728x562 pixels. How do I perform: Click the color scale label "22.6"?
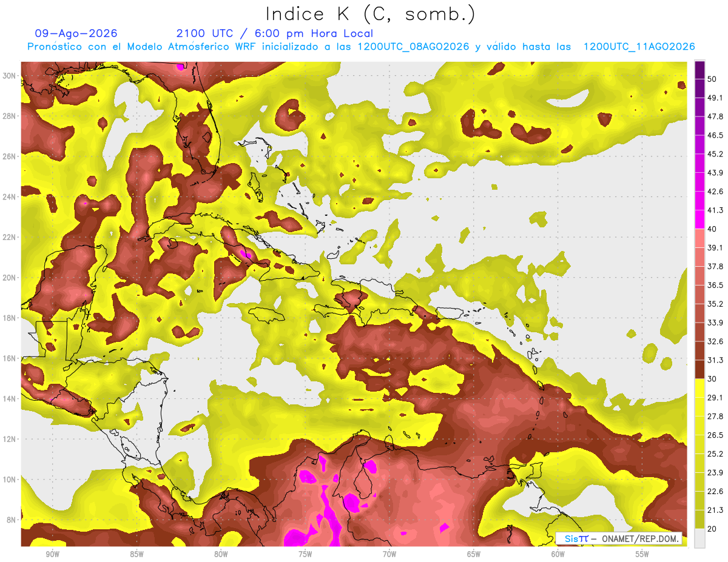715,492
